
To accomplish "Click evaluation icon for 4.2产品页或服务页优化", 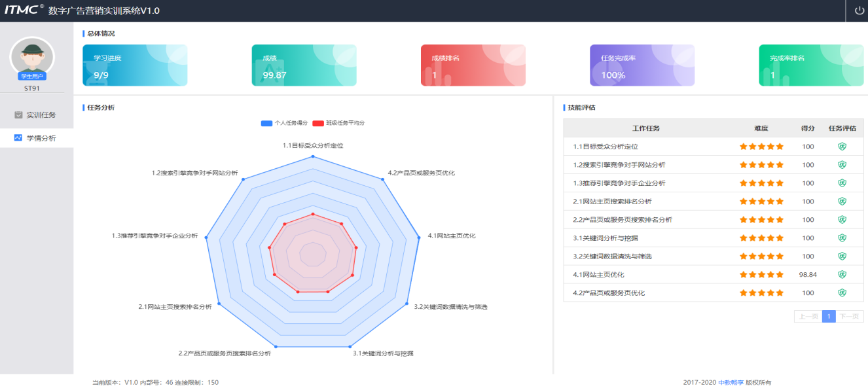I will tap(842, 293).
